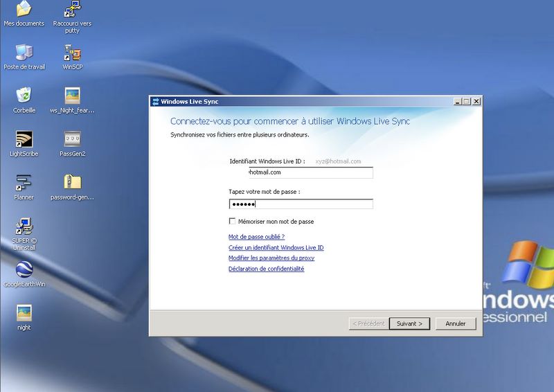Close the Windows Live Sync window

tap(476, 102)
